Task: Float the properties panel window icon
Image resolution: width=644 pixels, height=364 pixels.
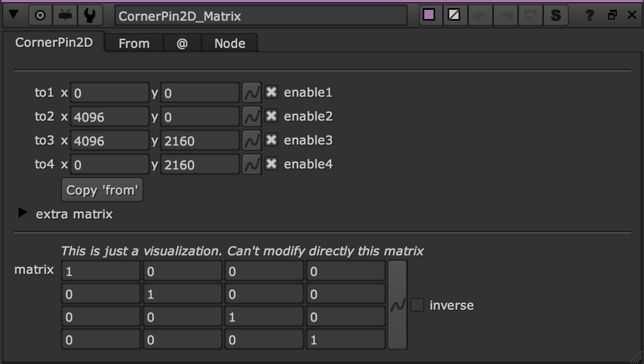Action: tap(612, 15)
